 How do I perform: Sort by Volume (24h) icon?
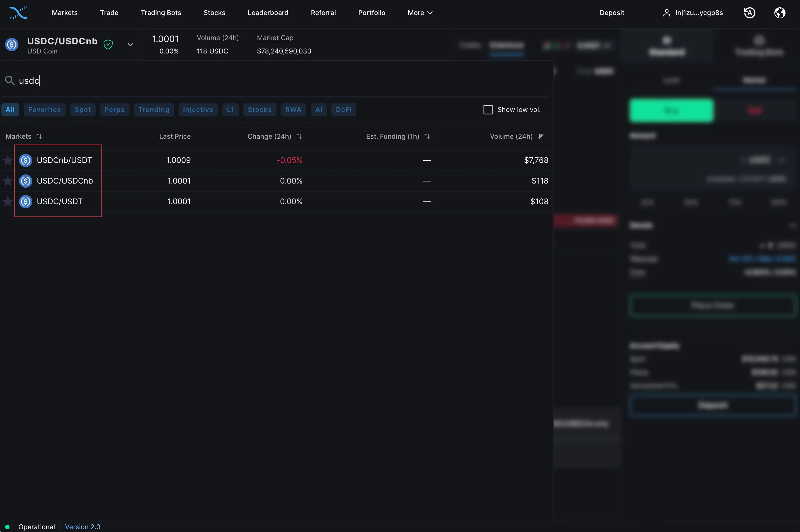(x=540, y=136)
